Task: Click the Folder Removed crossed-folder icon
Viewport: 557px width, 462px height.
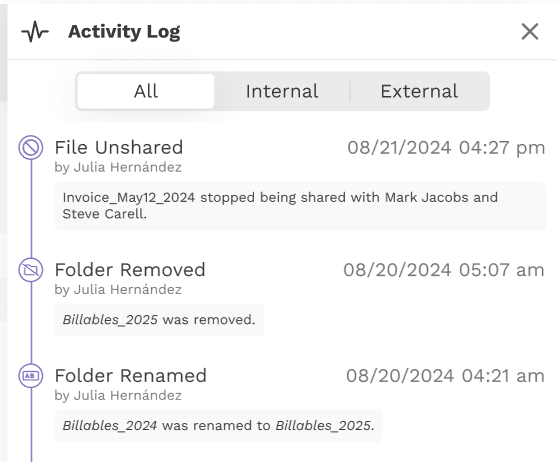Action: click(x=31, y=270)
